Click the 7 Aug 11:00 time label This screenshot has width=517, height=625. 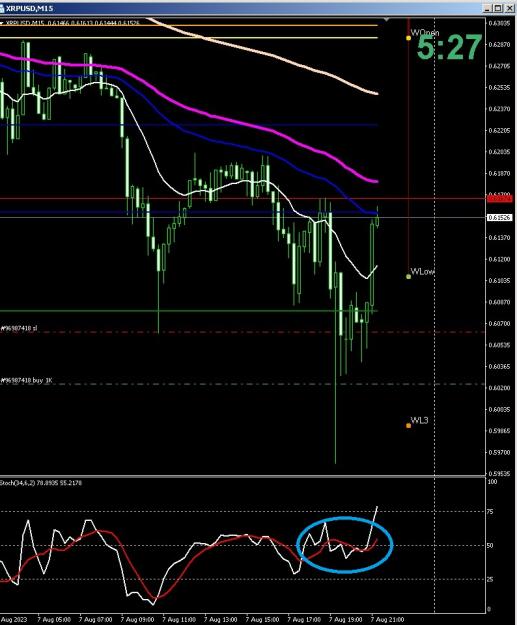[x=179, y=620]
